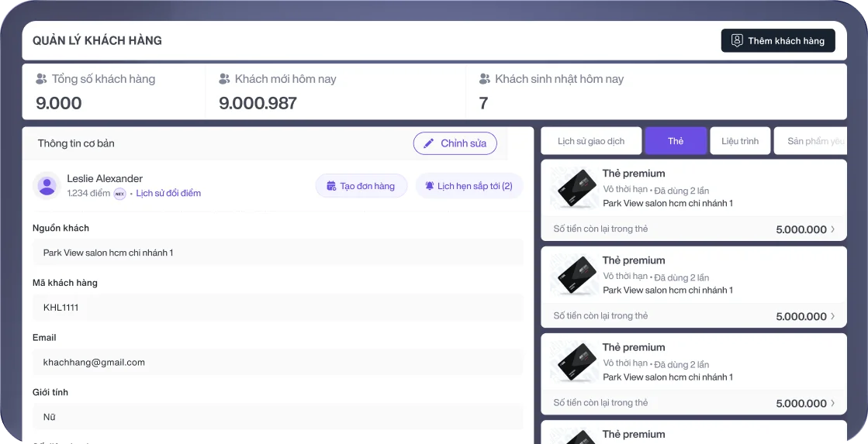The image size is (868, 444).
Task: Click the Tạo đơn hàng button
Action: 361,186
